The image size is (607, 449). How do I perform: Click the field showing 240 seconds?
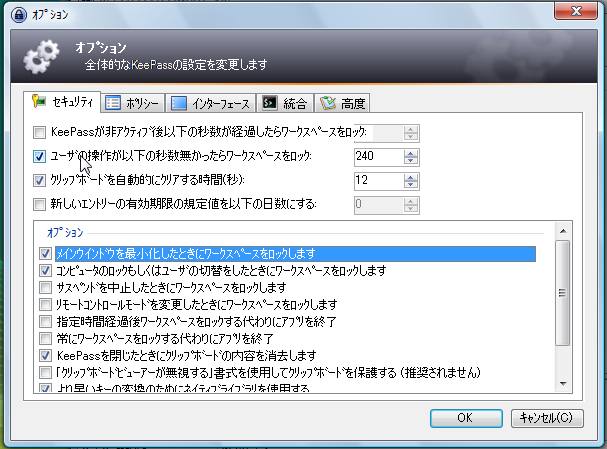tap(378, 157)
